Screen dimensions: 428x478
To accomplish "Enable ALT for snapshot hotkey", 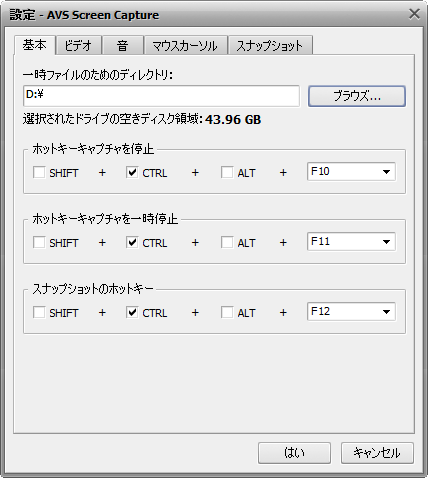I will click(227, 312).
